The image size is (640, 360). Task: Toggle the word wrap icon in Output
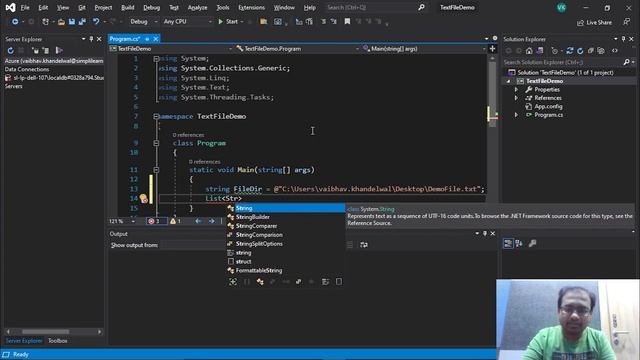pyautogui.click(x=364, y=244)
